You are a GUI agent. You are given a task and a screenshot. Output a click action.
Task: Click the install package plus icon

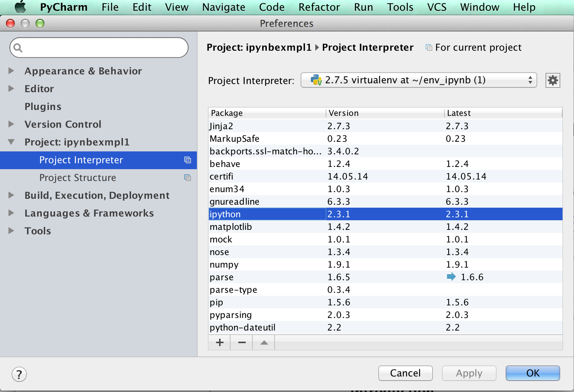click(219, 342)
